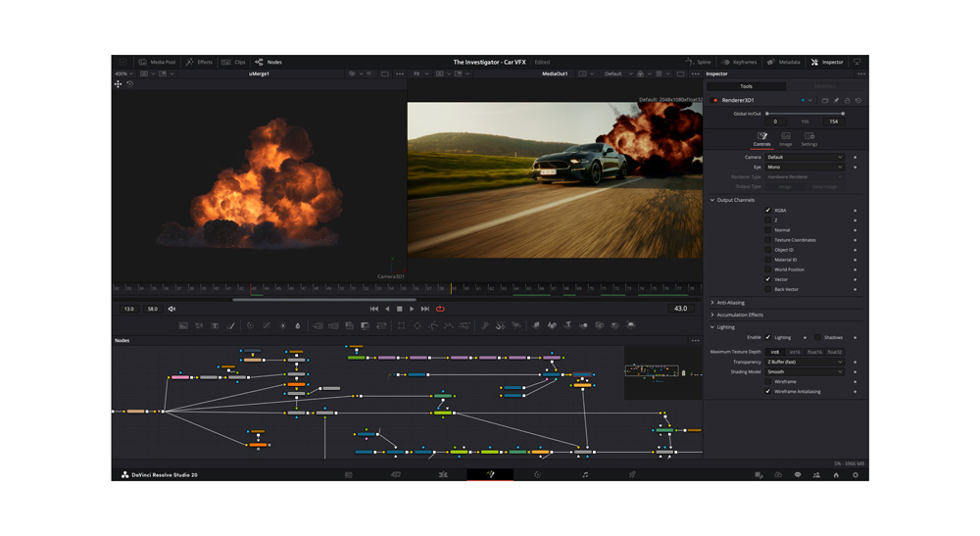Toggle the audio mute speaker icon
Image resolution: width=980 pixels, height=536 pixels.
pos(171,309)
